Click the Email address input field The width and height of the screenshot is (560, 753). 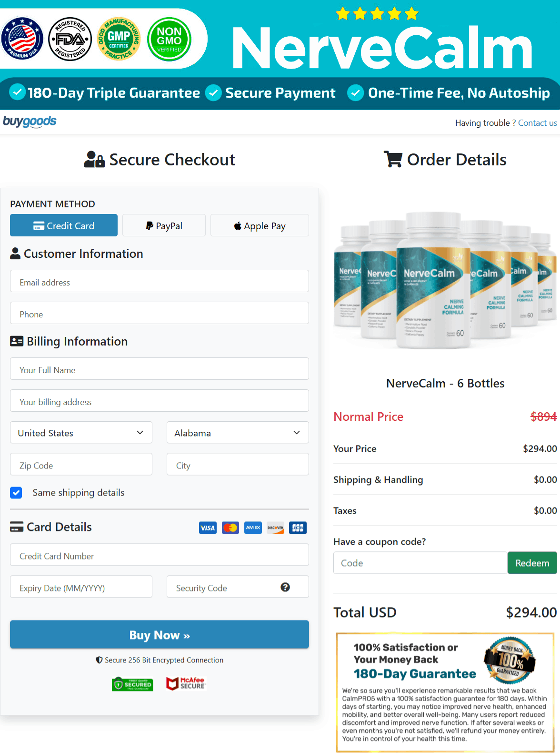159,281
